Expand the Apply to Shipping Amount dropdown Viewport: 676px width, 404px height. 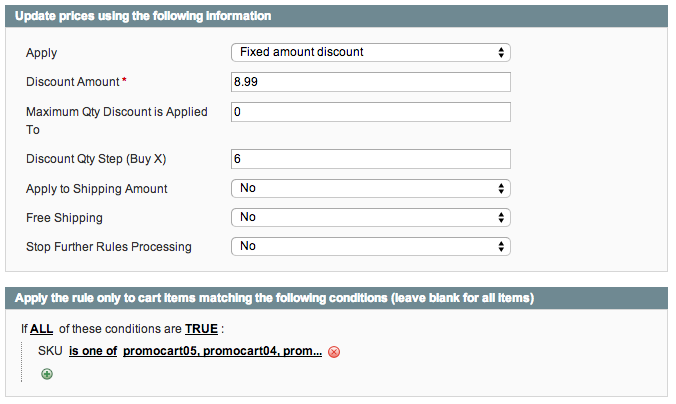coord(371,188)
